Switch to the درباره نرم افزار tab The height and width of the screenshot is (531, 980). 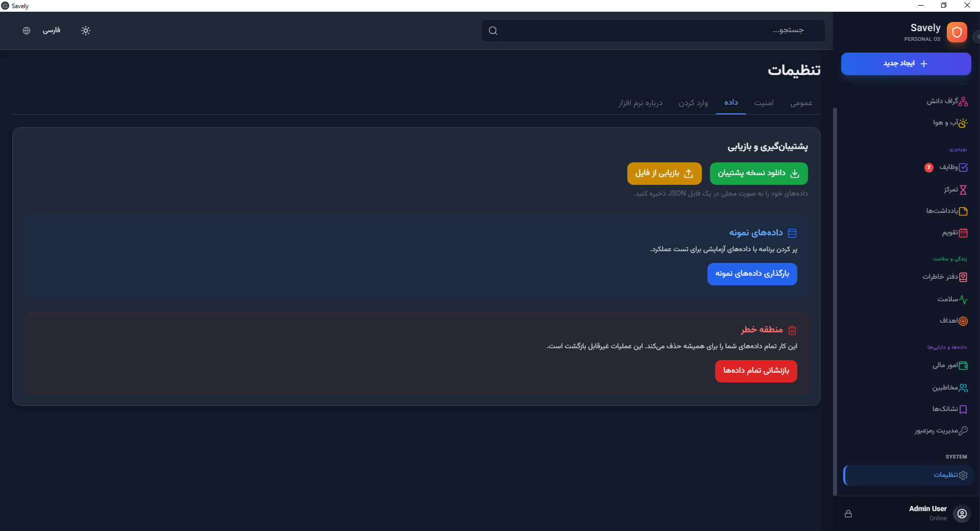click(x=640, y=103)
